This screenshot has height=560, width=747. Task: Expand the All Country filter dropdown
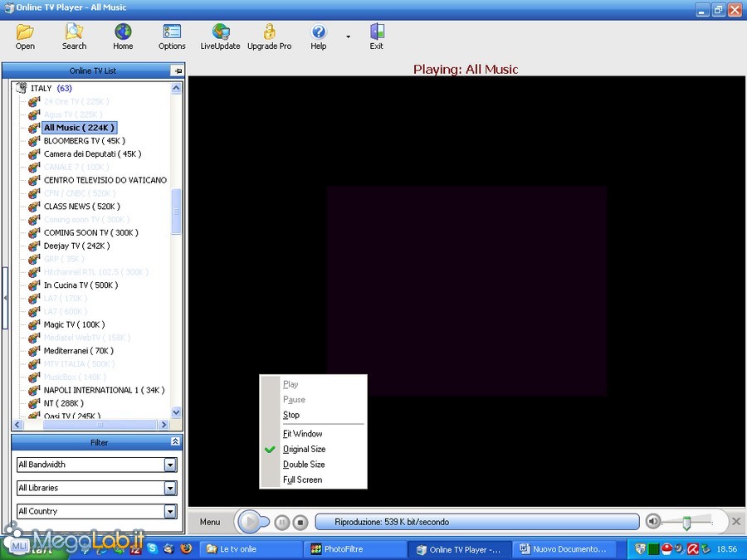(170, 512)
